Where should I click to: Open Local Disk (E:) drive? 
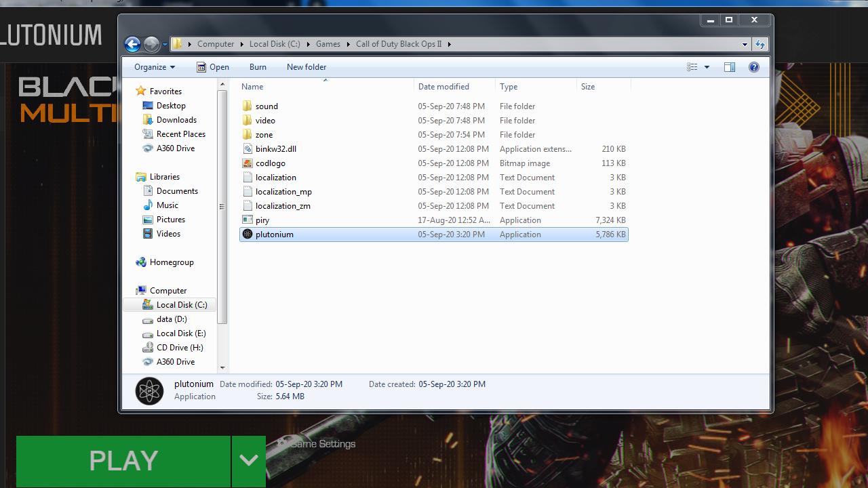tap(180, 333)
